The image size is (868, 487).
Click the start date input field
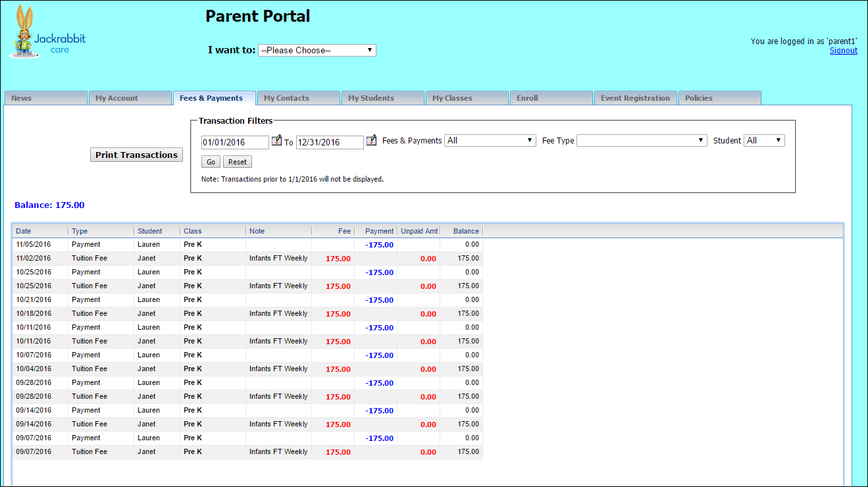235,142
